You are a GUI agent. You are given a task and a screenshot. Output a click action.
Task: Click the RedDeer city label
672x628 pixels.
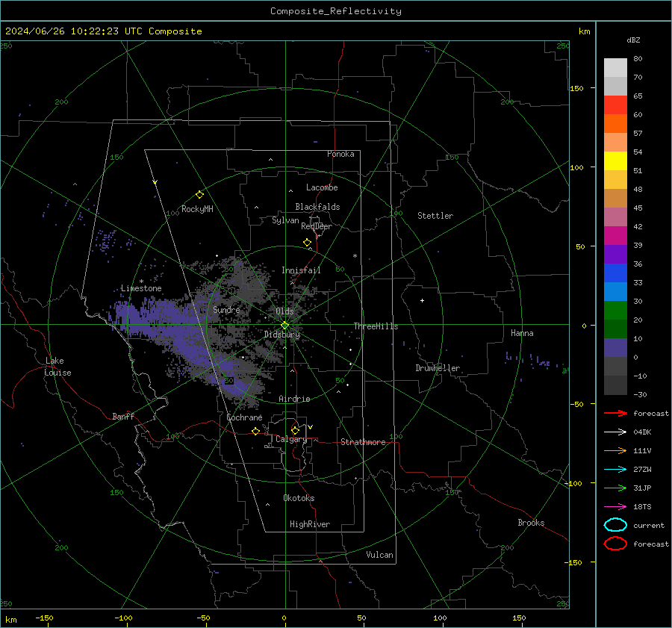point(317,226)
